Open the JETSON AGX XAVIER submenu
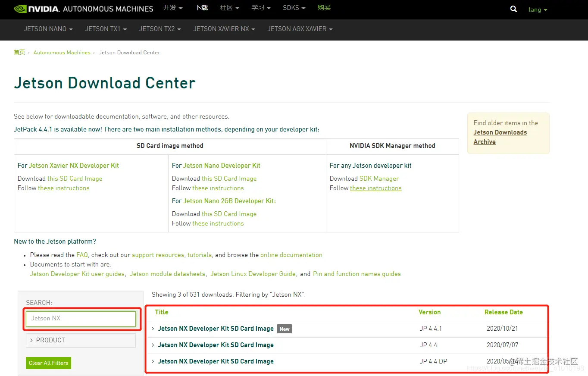 [300, 29]
